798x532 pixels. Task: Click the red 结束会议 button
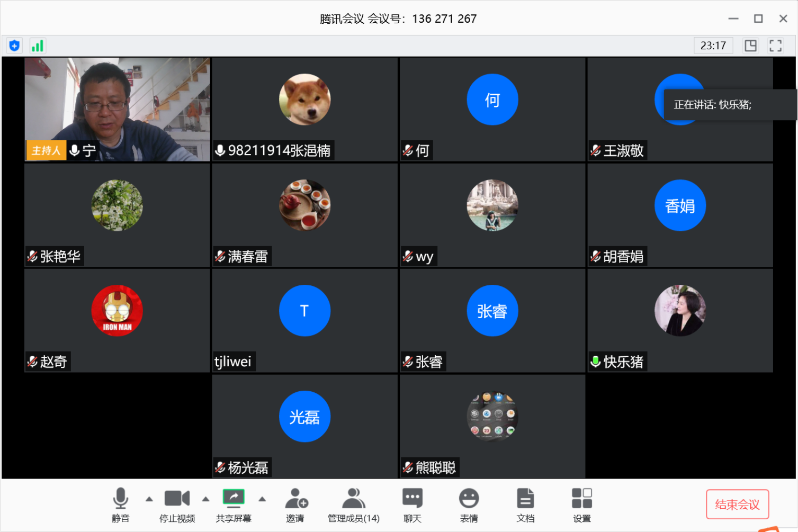tap(737, 504)
